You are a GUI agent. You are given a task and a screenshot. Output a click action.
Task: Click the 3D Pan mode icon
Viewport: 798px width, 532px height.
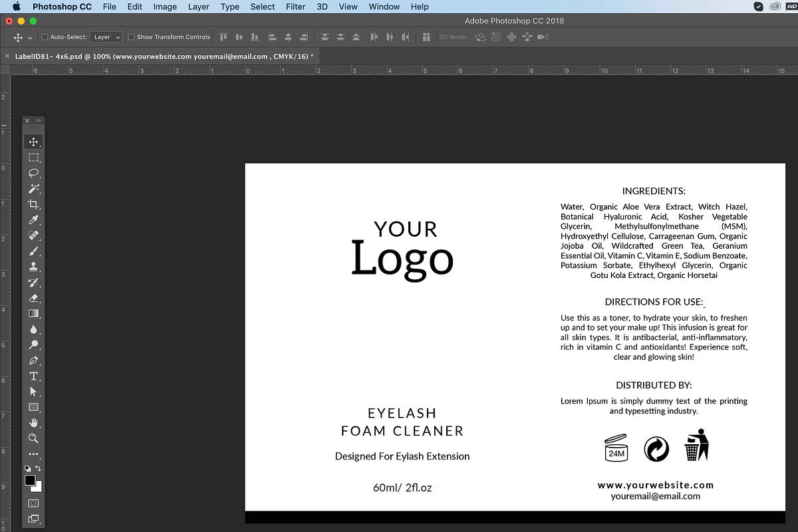coord(512,37)
